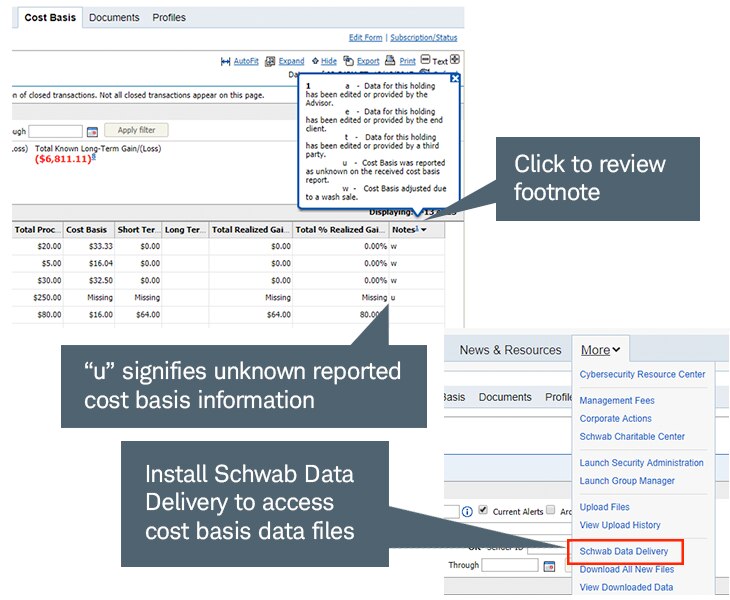
Task: Select View Upload History
Action: click(620, 525)
